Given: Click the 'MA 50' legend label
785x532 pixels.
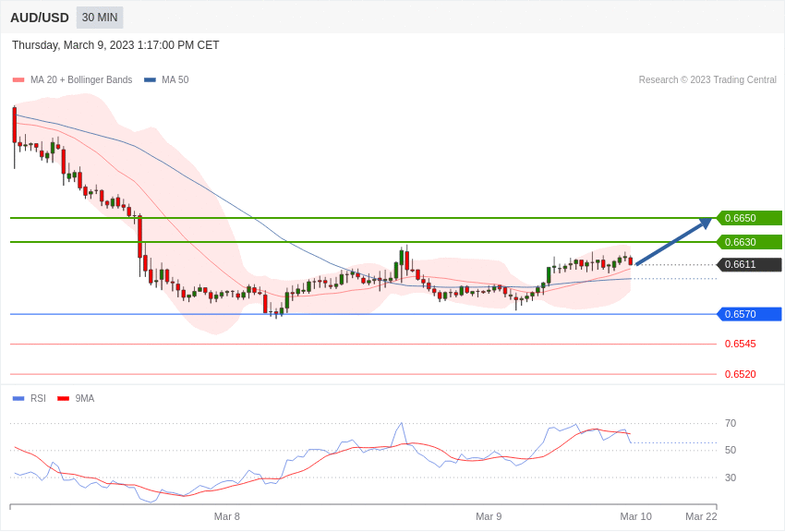Looking at the screenshot, I should click(175, 79).
